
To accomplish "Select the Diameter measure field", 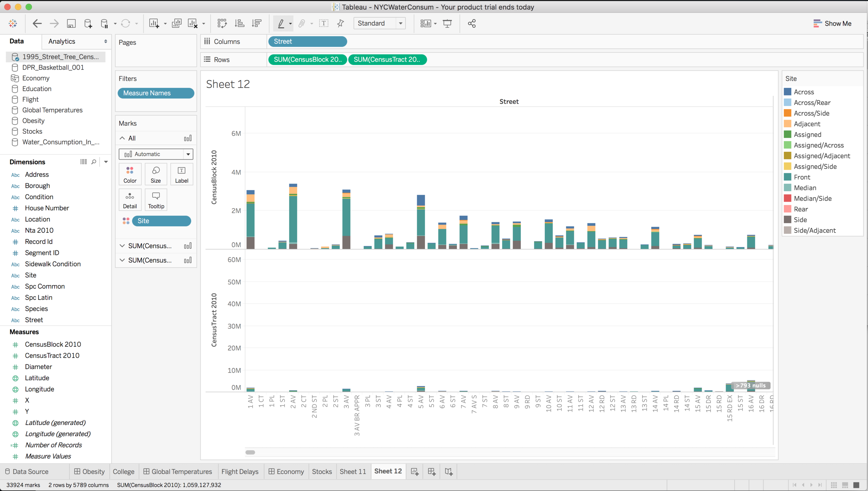I will coord(38,367).
